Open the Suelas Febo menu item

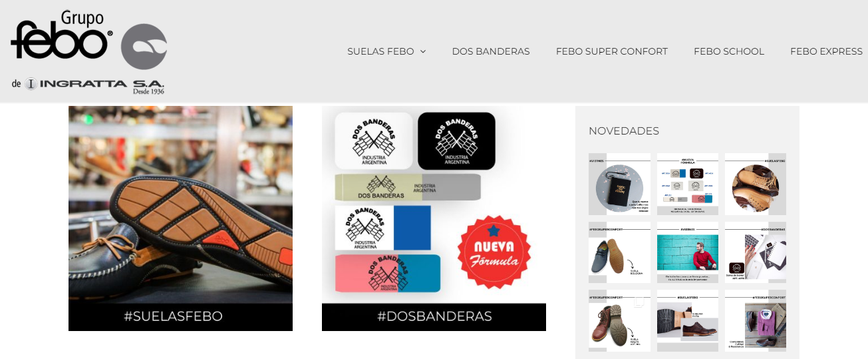point(380,51)
